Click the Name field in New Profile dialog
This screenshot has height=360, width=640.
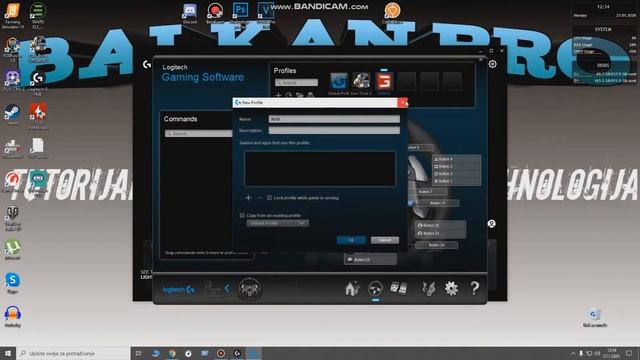pyautogui.click(x=334, y=119)
